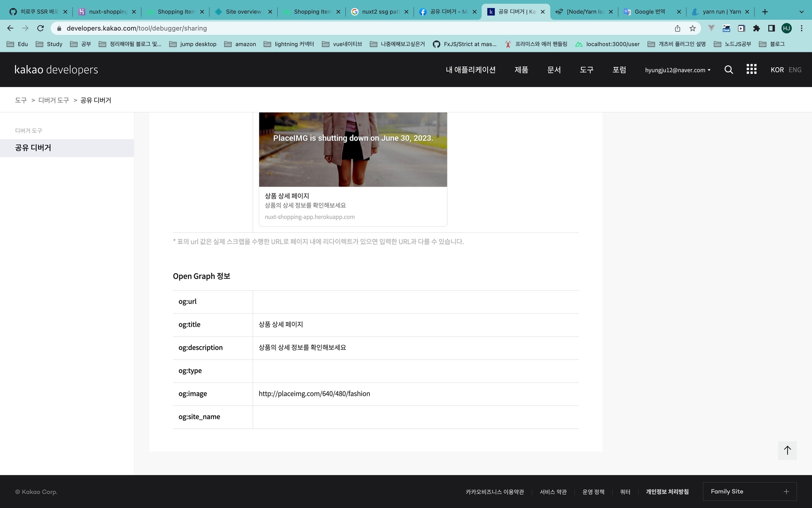
Task: Select the KOR language option
Action: coord(777,70)
